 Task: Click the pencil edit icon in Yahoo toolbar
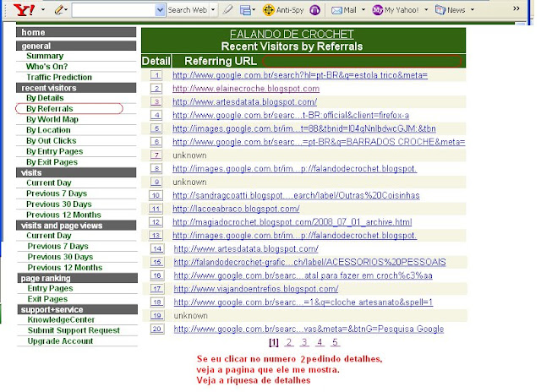pyautogui.click(x=59, y=10)
